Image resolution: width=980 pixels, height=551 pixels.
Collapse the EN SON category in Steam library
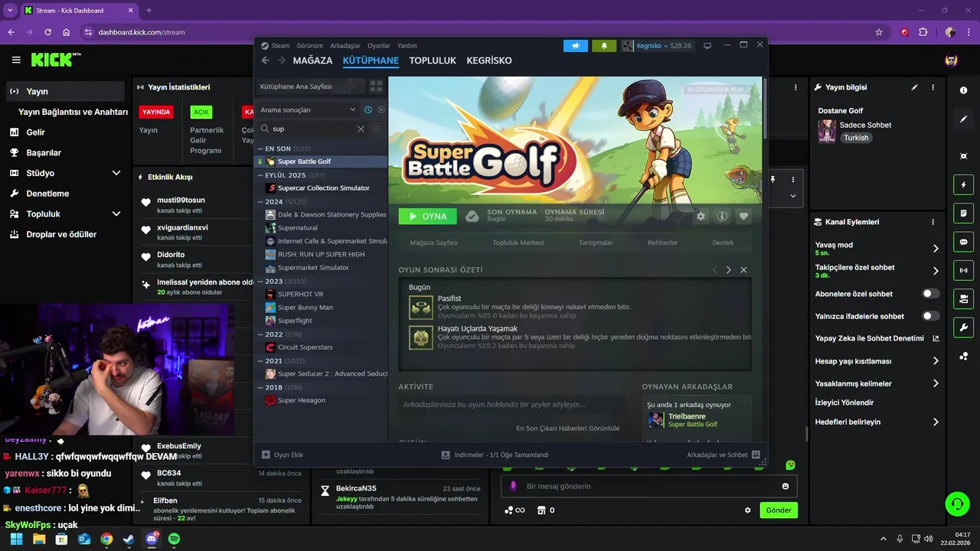point(260,148)
